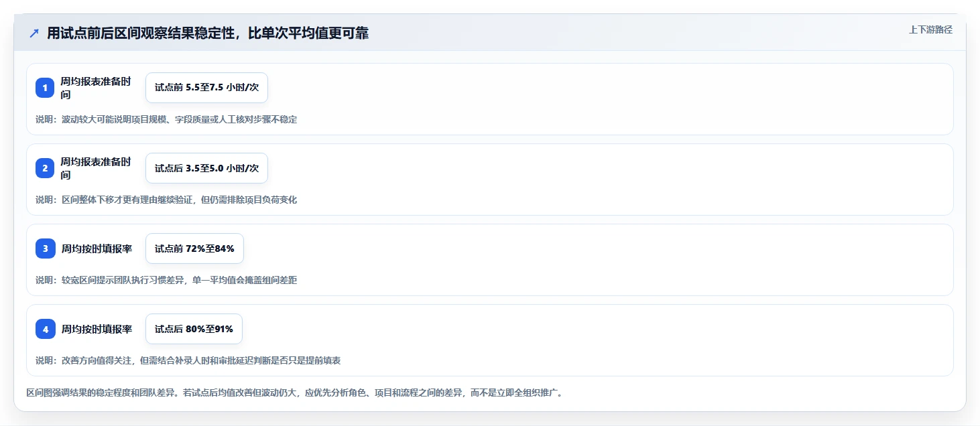Click 周均报表准备时间 label in card 1

96,88
